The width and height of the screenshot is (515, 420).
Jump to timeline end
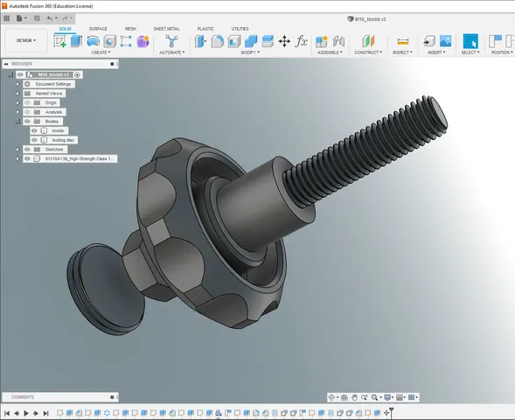tap(46, 413)
